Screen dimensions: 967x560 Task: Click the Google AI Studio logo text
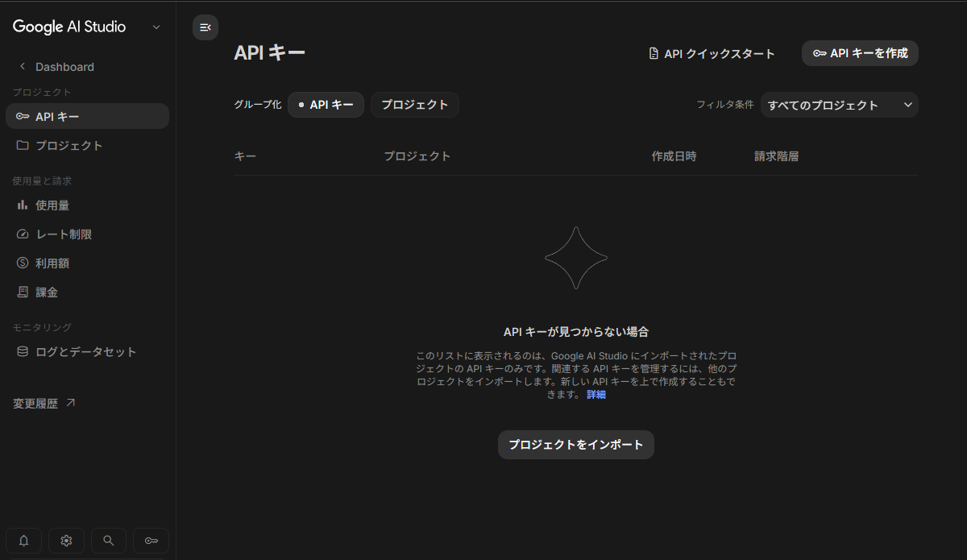tap(69, 27)
